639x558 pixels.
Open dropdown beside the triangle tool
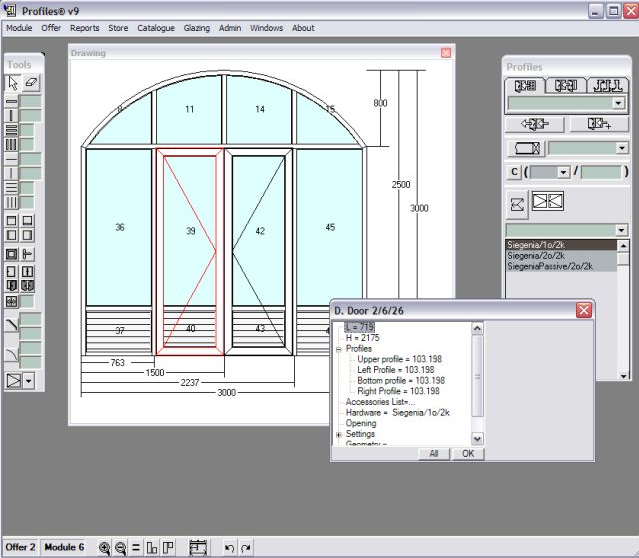[x=28, y=381]
